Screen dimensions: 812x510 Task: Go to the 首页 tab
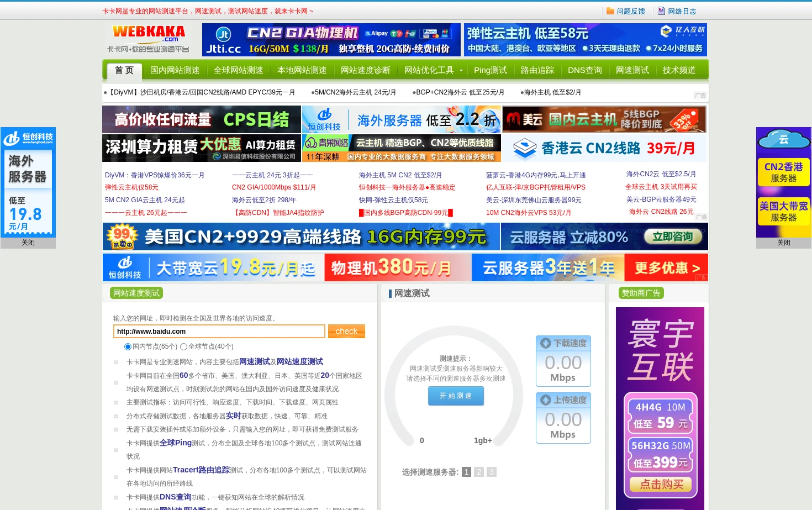click(x=124, y=70)
